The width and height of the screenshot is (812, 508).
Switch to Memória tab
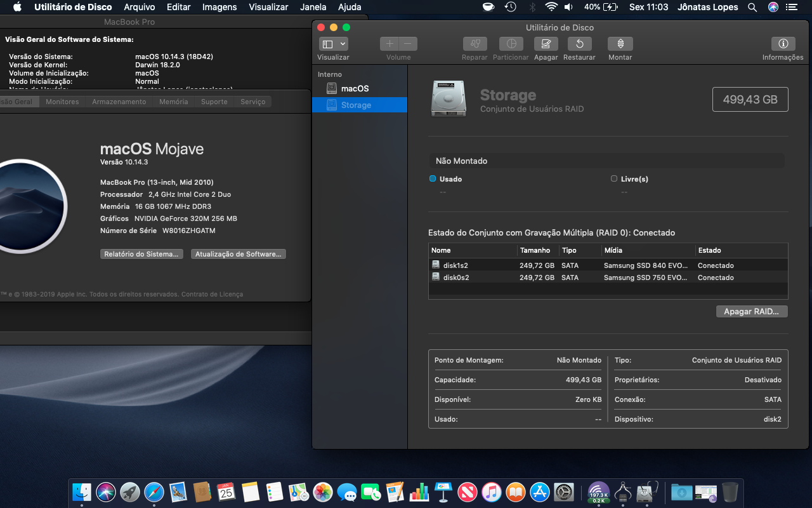point(173,102)
